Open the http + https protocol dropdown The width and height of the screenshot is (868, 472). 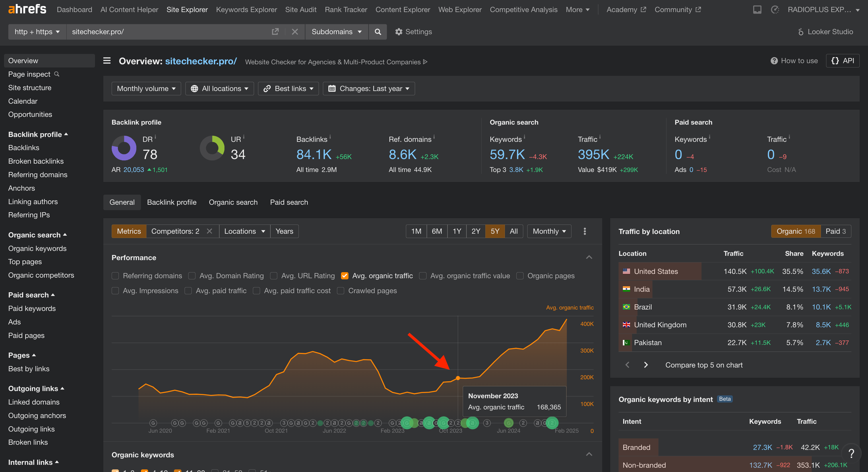coord(37,32)
